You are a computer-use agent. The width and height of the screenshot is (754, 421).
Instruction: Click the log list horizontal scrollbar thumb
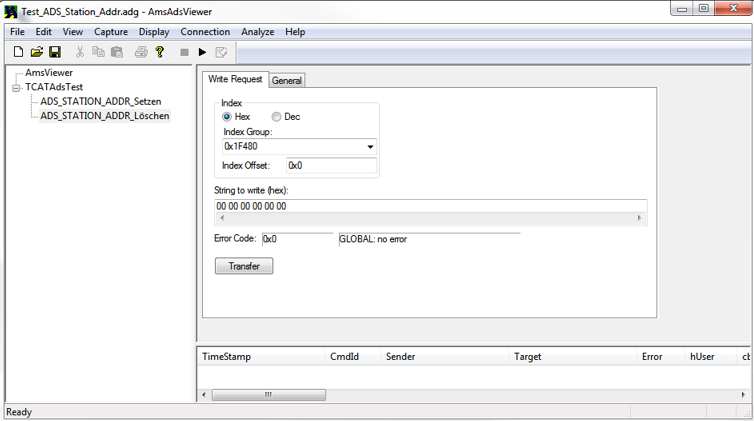coord(268,395)
